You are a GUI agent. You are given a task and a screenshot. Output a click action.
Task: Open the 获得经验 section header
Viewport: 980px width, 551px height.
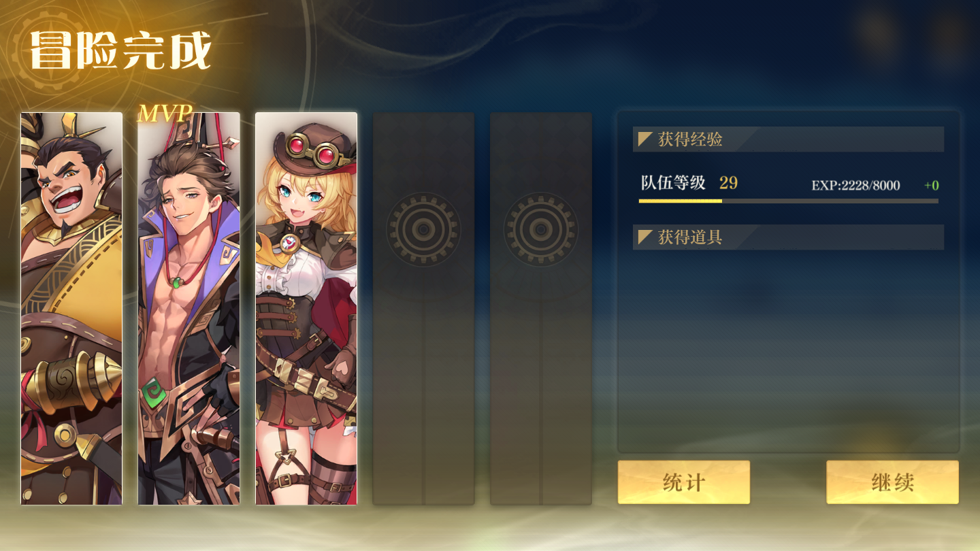click(788, 139)
